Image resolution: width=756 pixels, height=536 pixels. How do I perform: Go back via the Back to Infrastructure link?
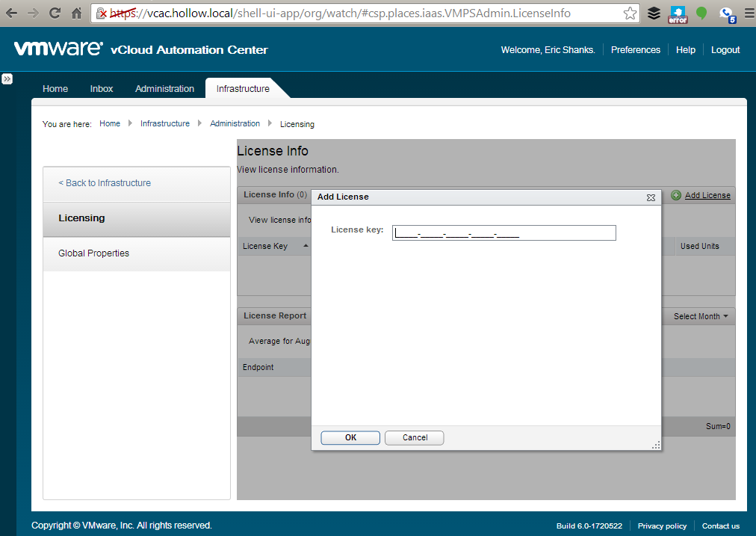[x=105, y=183]
